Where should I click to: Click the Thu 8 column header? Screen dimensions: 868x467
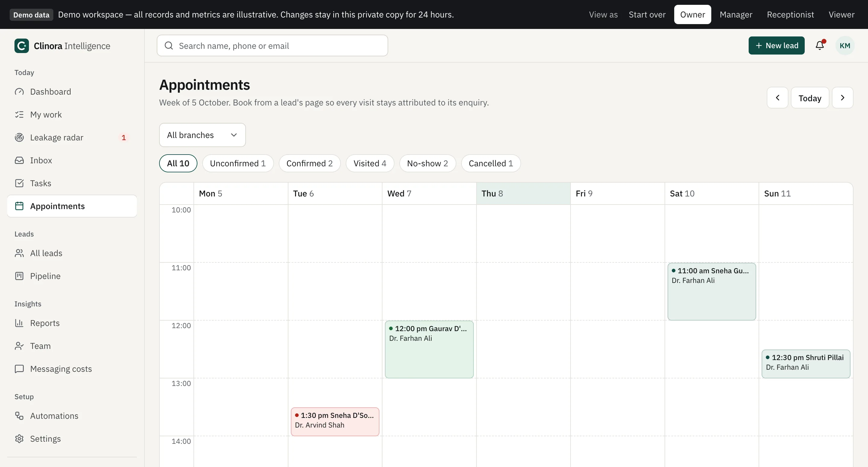tap(523, 193)
